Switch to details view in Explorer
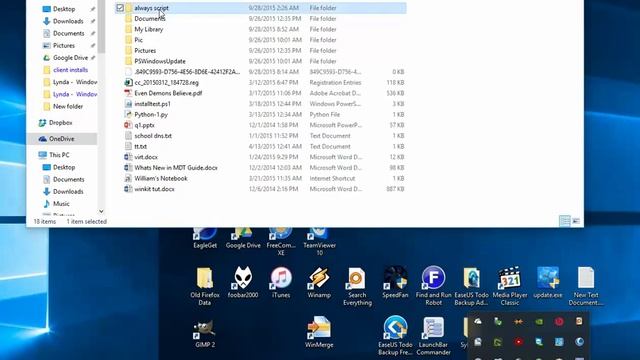 tap(564, 221)
